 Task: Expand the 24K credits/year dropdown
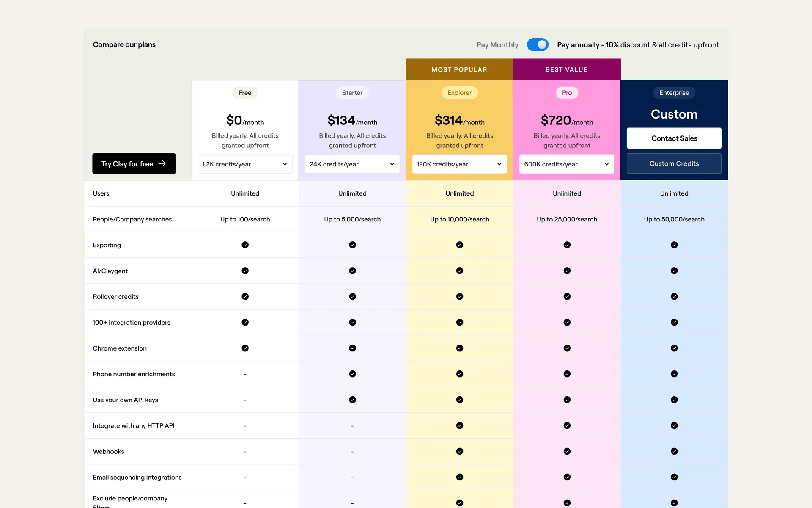352,164
